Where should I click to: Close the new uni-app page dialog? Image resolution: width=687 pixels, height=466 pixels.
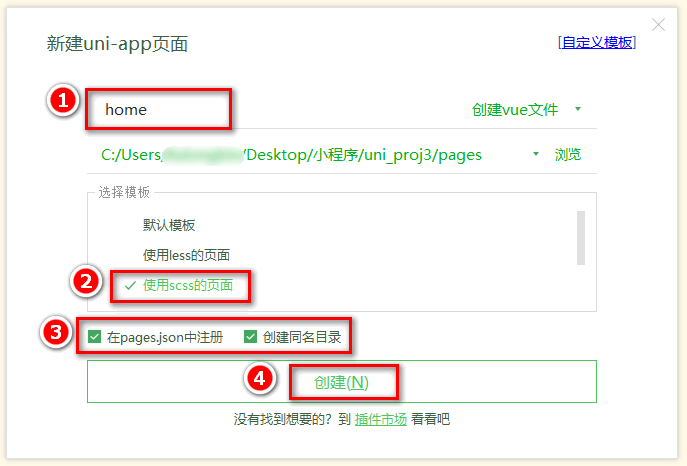coord(658,25)
